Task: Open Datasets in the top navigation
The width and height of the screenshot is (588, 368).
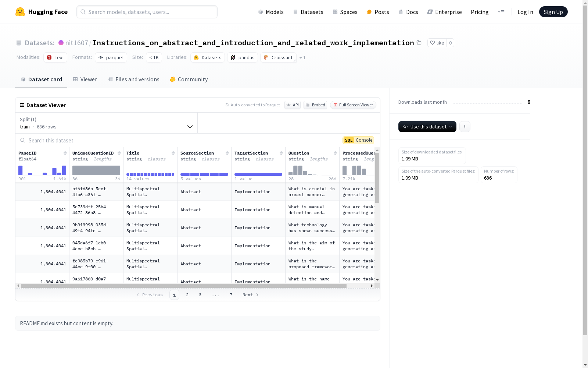Action: click(308, 12)
